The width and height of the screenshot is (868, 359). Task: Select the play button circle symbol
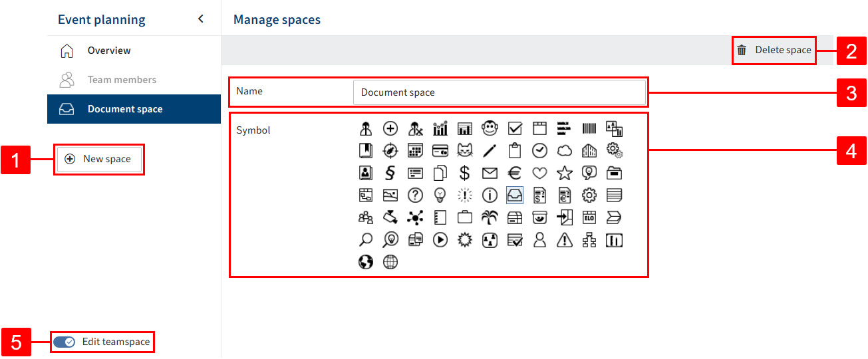click(x=440, y=240)
